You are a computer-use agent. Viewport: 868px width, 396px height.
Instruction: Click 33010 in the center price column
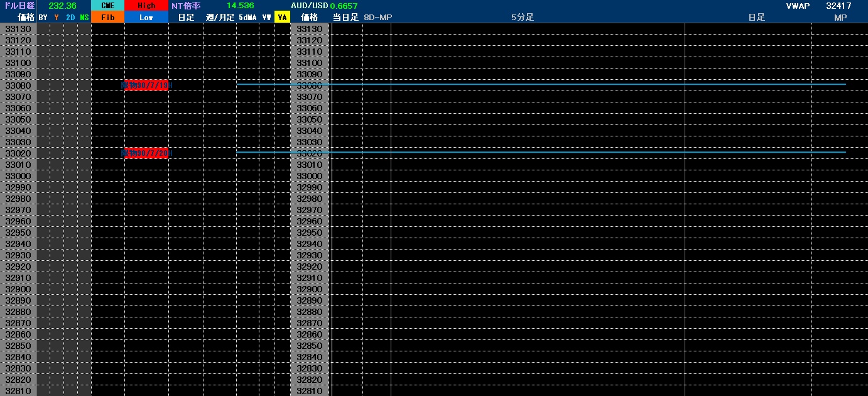coord(309,165)
